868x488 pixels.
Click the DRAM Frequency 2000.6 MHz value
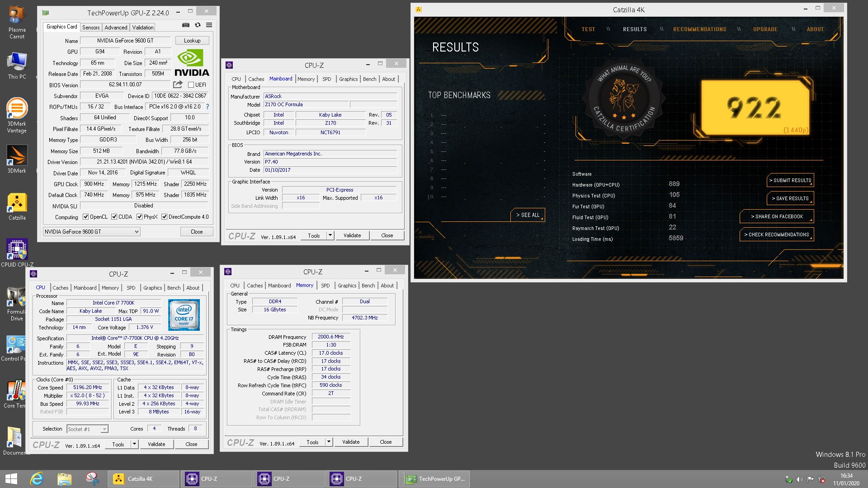[331, 337]
